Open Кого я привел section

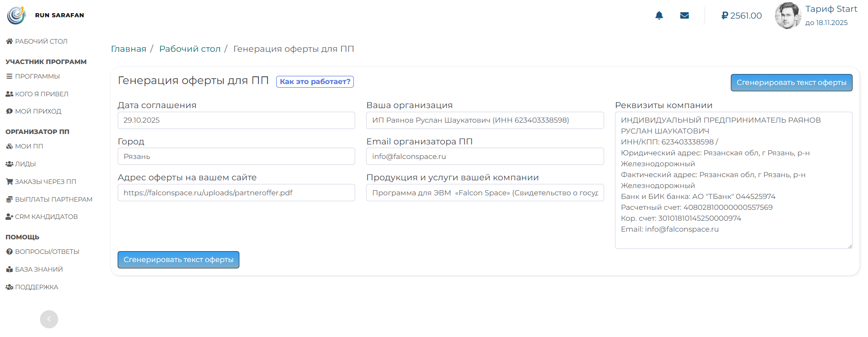[x=37, y=94]
